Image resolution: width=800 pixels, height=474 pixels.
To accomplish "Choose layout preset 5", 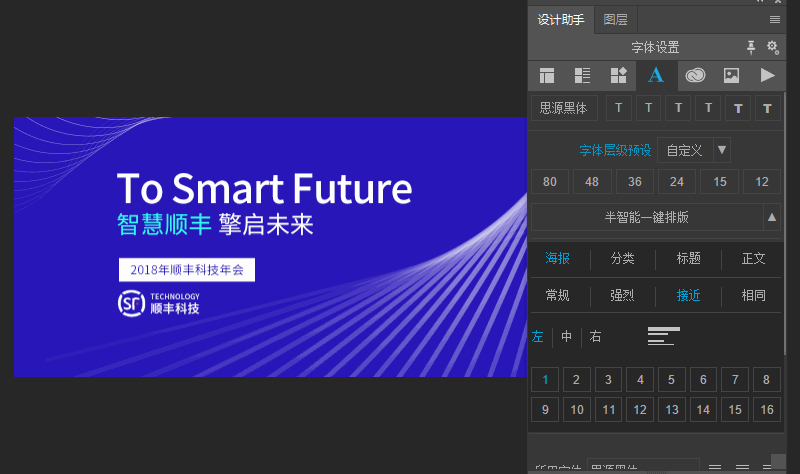I will pyautogui.click(x=671, y=380).
